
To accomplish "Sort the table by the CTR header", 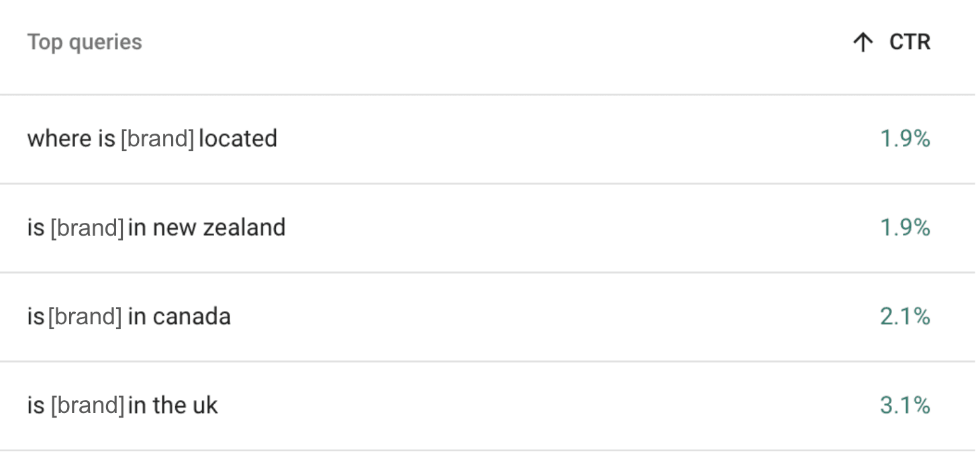I will pyautogui.click(x=910, y=42).
